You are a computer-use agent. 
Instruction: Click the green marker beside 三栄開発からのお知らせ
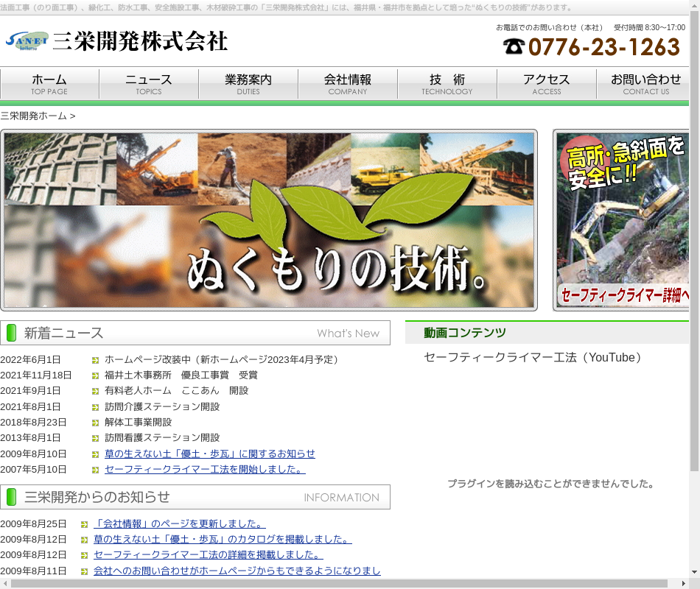(11, 497)
